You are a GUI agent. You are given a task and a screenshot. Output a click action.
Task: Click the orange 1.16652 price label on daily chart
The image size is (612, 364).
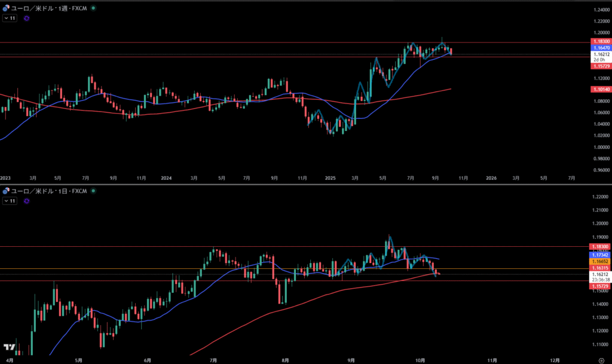point(600,261)
